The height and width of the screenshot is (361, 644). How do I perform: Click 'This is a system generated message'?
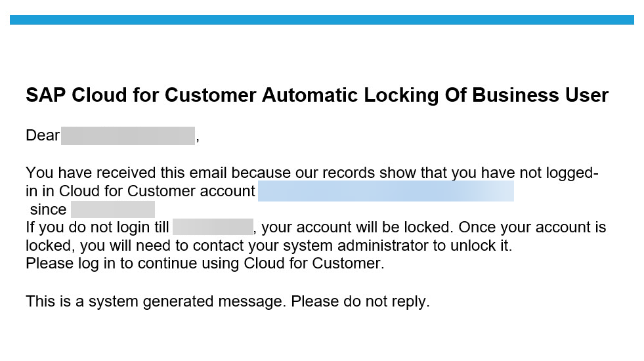point(155,302)
